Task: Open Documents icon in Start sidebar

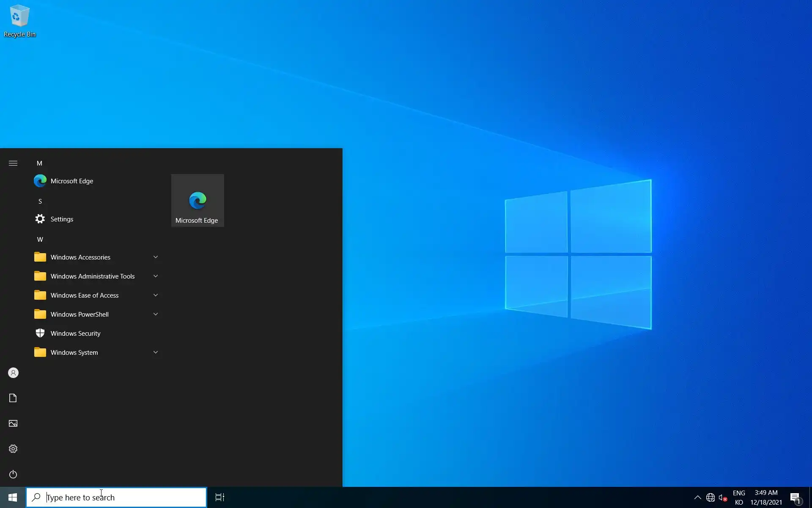Action: [13, 398]
